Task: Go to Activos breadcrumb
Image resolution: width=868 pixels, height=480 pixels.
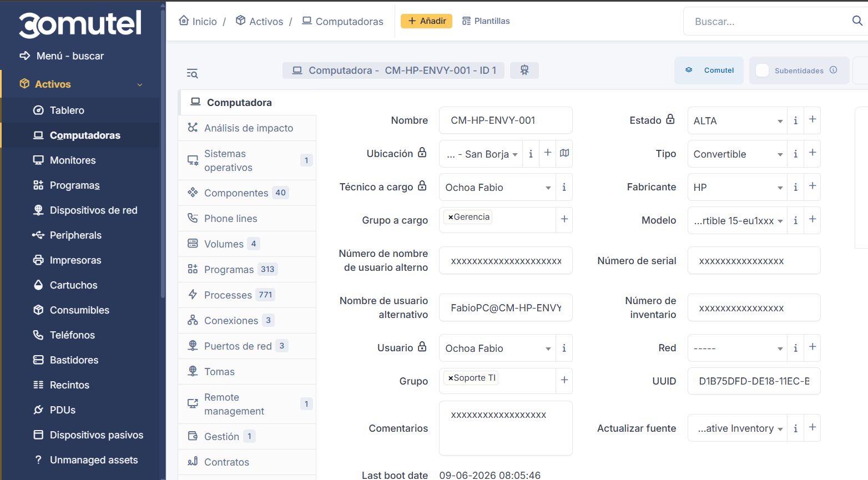Action: 259,21
